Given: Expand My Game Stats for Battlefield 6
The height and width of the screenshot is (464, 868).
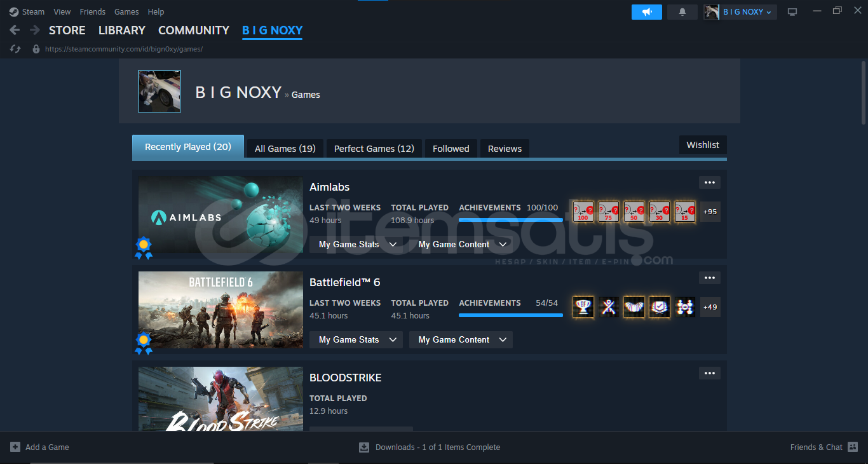Looking at the screenshot, I should click(356, 339).
